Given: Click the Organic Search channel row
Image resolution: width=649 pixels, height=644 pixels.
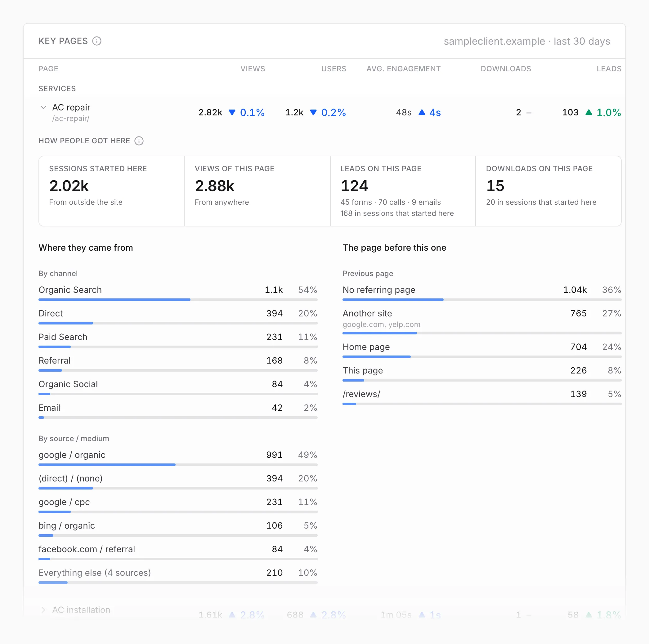Looking at the screenshot, I should 178,292.
